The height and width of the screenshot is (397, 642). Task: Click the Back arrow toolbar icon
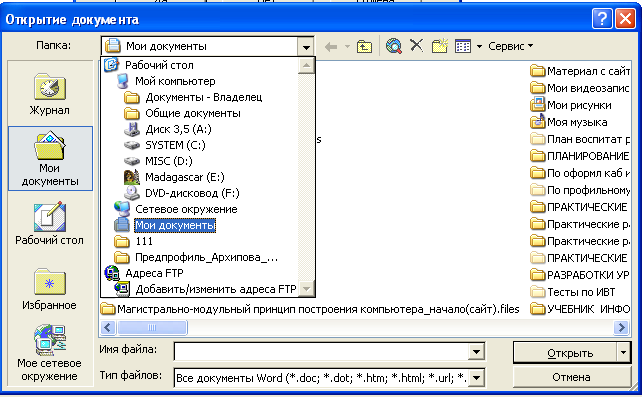[331, 47]
